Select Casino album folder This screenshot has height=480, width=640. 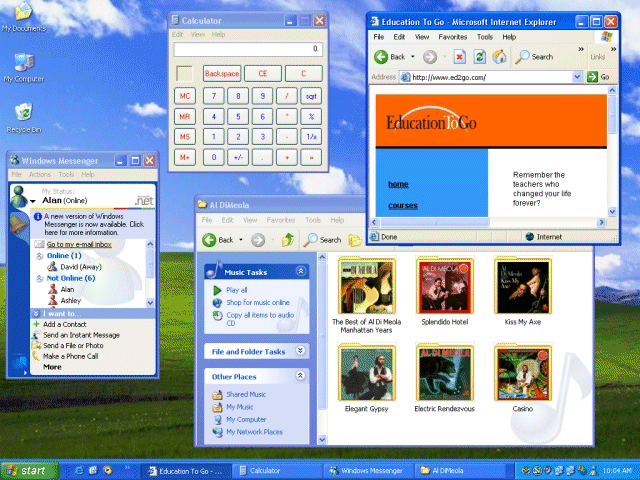(523, 378)
